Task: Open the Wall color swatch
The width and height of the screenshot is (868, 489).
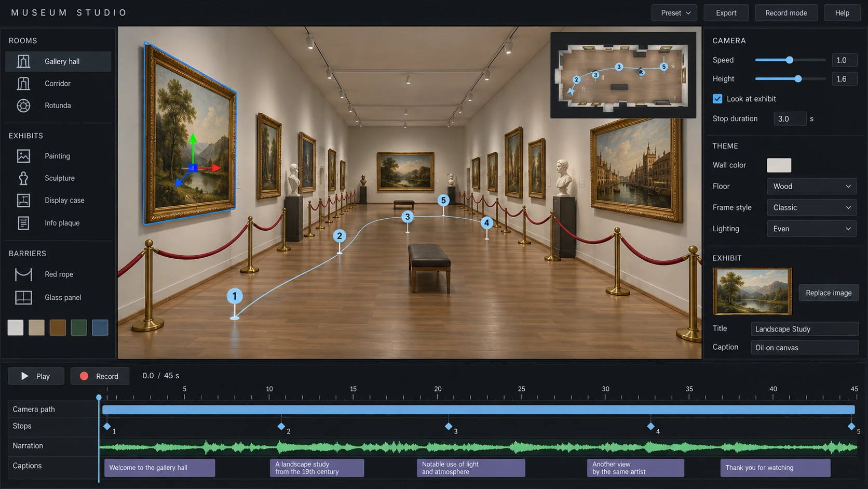Action: click(779, 165)
